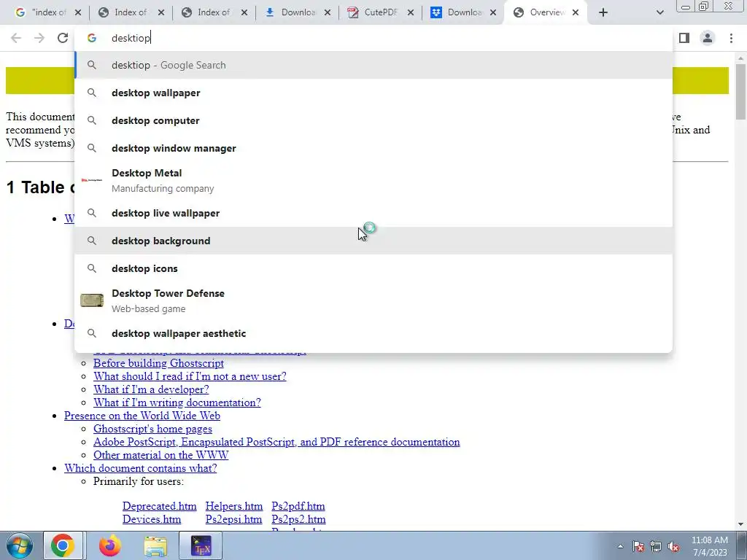Open the Chrome three-dot menu
The width and height of the screenshot is (747, 560).
pyautogui.click(x=731, y=38)
